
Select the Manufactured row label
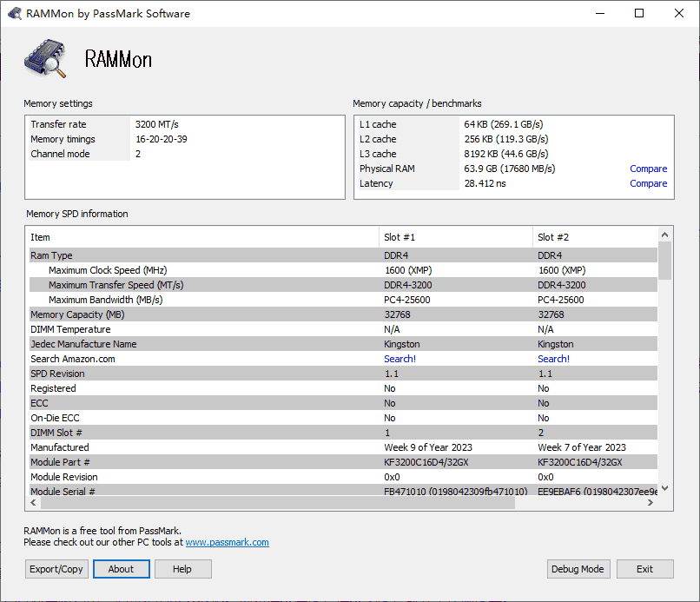click(x=60, y=447)
